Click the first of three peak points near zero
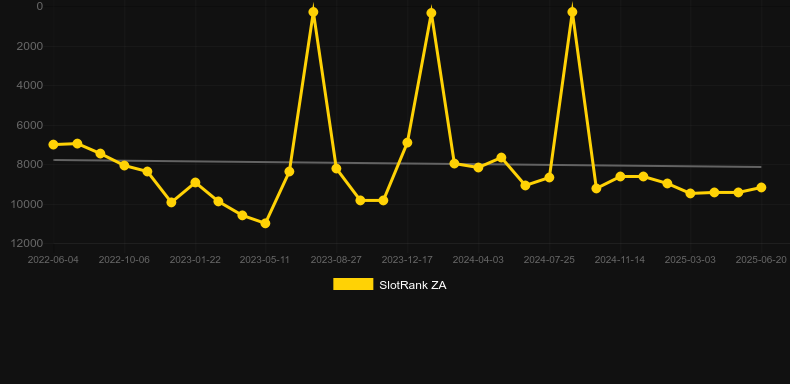Screen dimensions: 790x384 313,12
